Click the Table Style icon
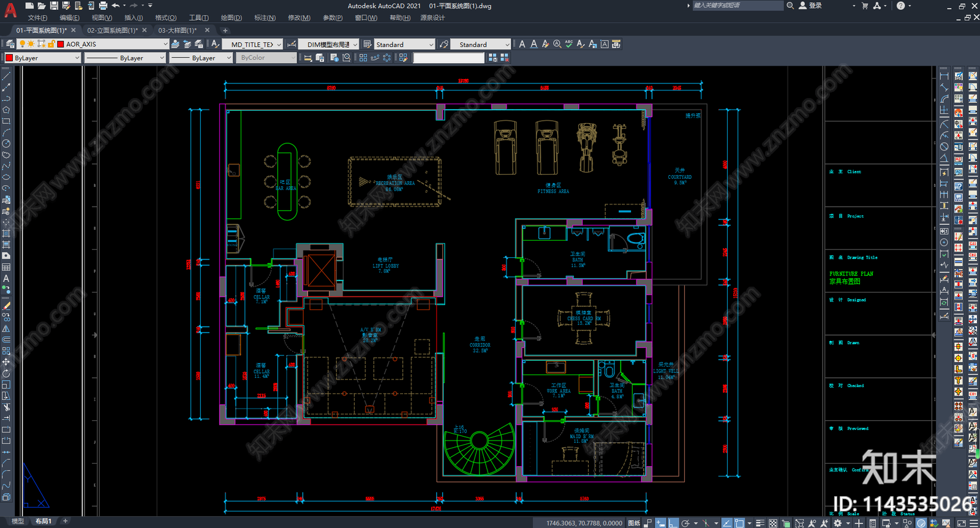The width and height of the screenshot is (980, 528). coord(367,44)
